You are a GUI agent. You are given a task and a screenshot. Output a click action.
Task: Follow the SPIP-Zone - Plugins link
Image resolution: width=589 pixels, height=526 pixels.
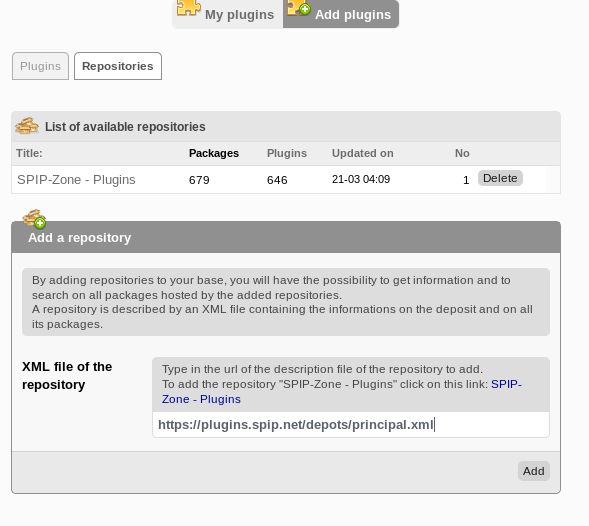point(342,391)
